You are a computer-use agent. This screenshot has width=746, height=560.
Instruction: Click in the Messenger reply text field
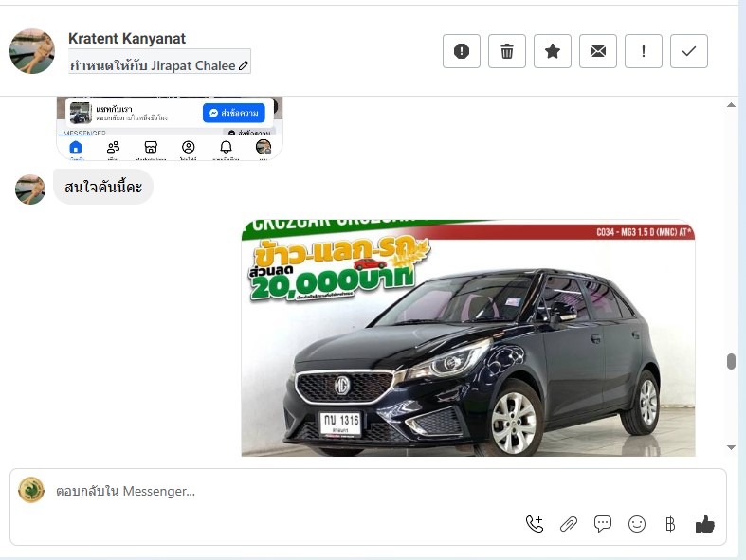click(284, 491)
